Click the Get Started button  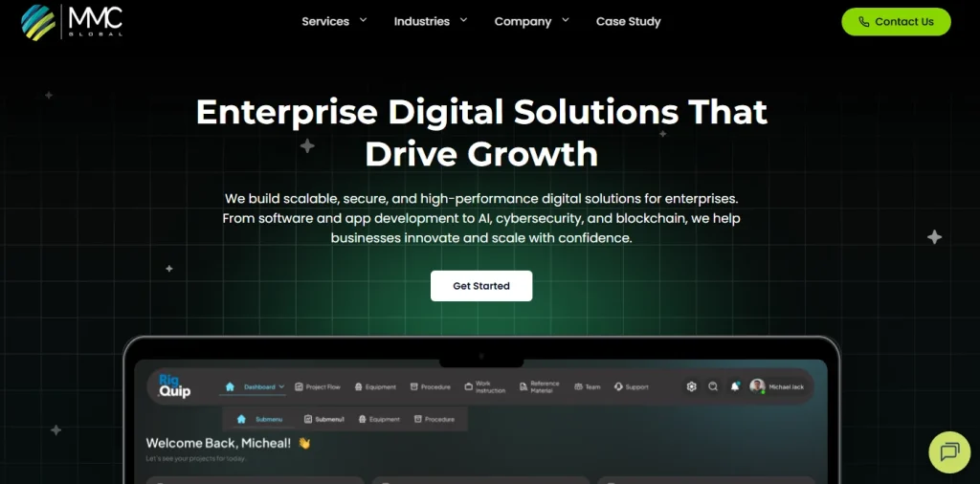[481, 286]
